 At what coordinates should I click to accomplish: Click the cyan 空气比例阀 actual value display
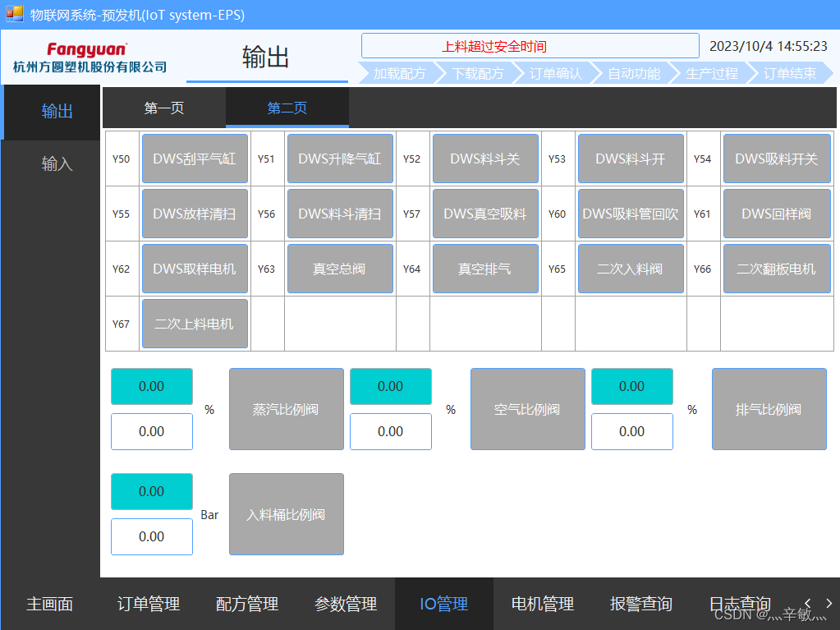click(x=391, y=386)
